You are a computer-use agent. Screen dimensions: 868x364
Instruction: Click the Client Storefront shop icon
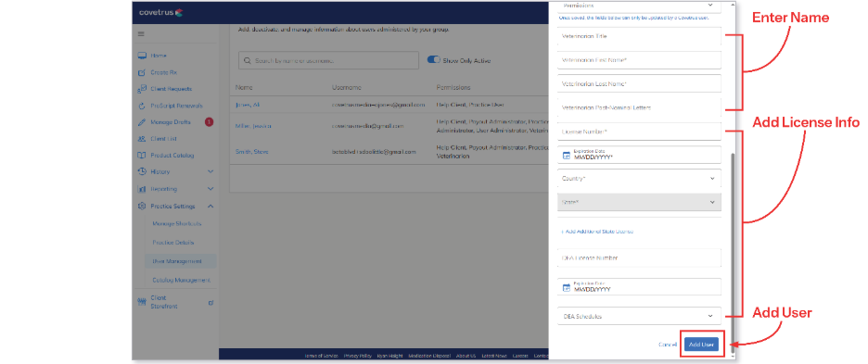click(x=142, y=302)
